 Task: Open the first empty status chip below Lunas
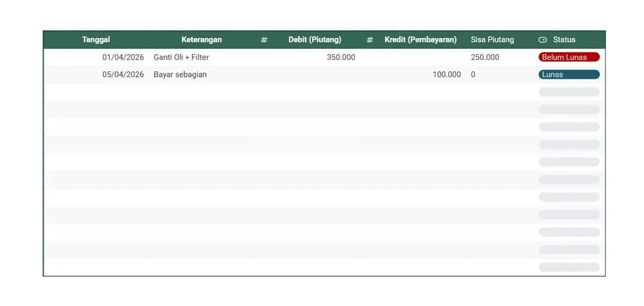[x=569, y=92]
